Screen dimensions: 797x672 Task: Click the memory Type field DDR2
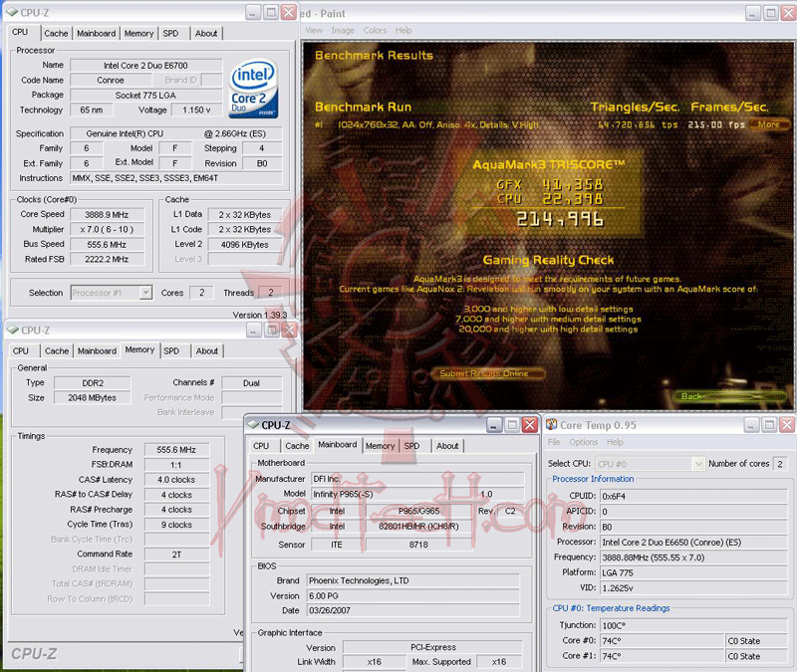(93, 383)
